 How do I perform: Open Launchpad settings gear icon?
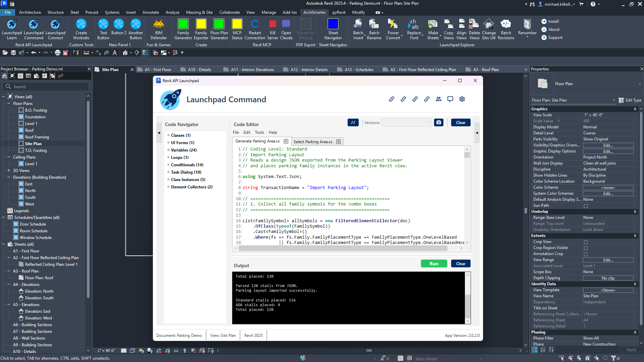coord(462,99)
